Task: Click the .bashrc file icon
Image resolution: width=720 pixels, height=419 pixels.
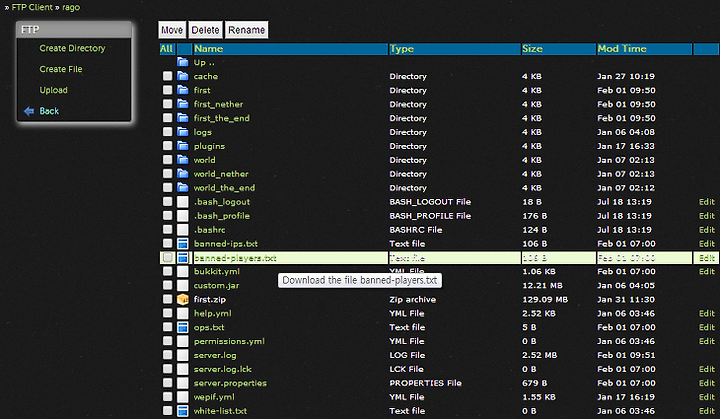Action: pos(183,229)
